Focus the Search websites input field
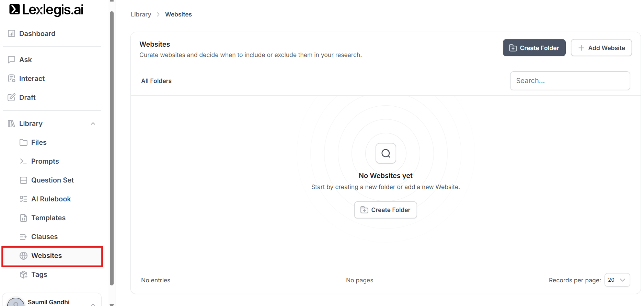The height and width of the screenshot is (306, 644). coord(570,81)
